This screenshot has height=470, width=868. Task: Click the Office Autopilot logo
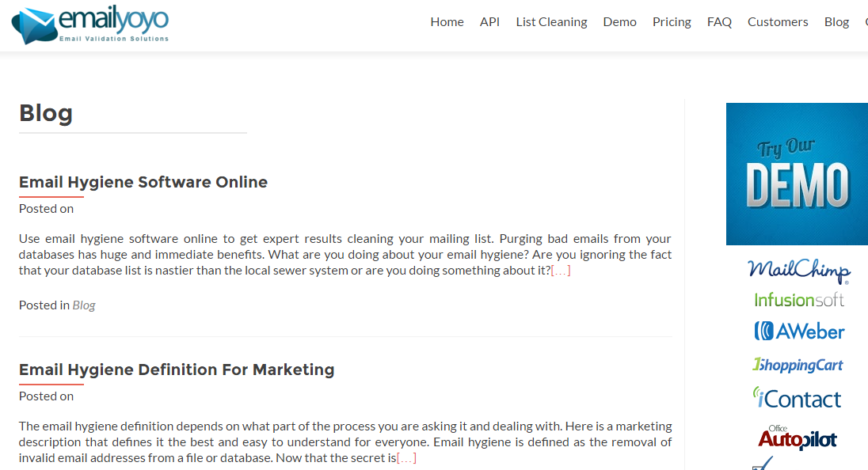[x=797, y=437]
